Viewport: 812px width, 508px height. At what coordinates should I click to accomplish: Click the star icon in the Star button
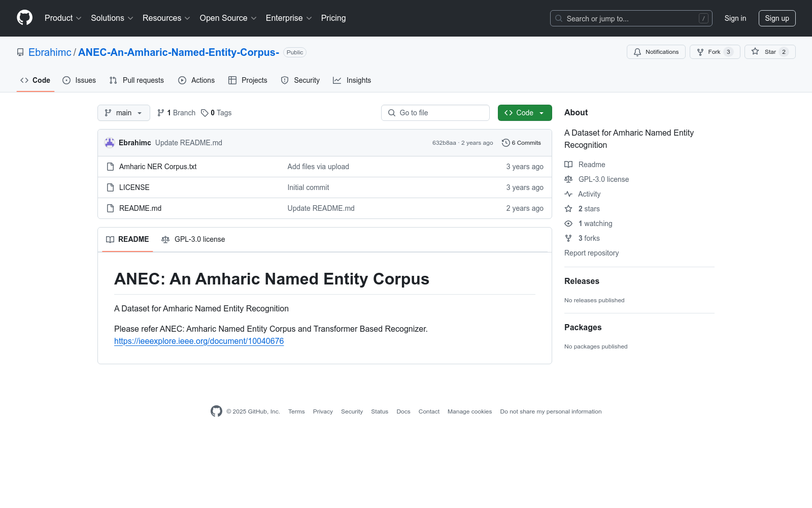click(x=755, y=52)
